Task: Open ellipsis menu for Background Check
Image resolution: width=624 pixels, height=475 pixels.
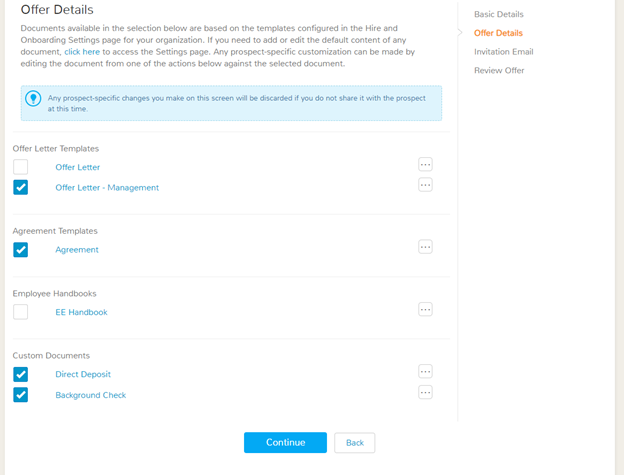Action: 425,393
